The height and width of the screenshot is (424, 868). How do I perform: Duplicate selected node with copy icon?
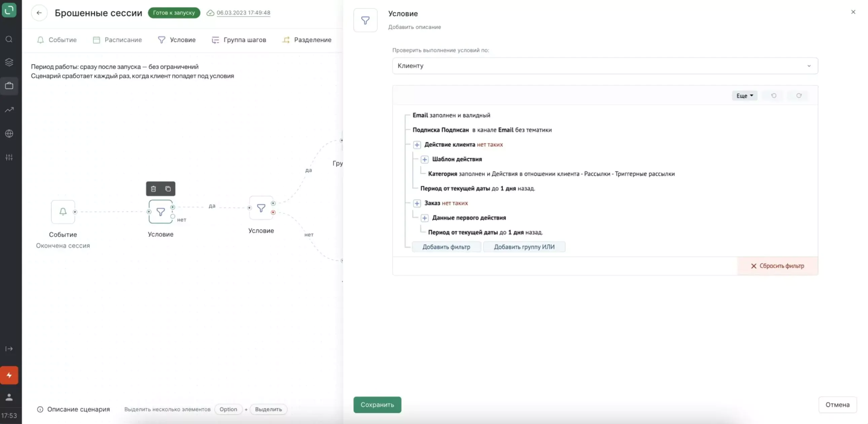pos(168,189)
